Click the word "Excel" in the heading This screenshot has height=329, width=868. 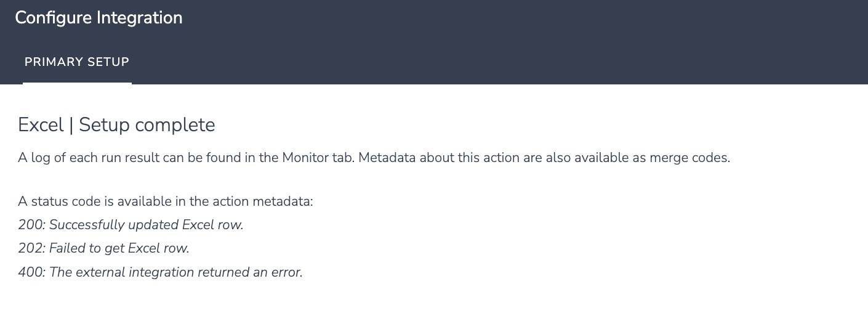coord(41,125)
